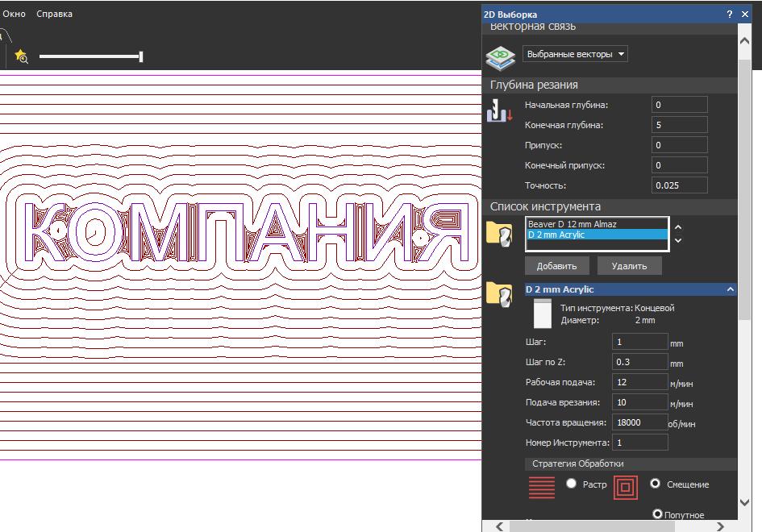This screenshot has width=762, height=532.
Task: Click the cutting depth tool icon
Action: 499,110
